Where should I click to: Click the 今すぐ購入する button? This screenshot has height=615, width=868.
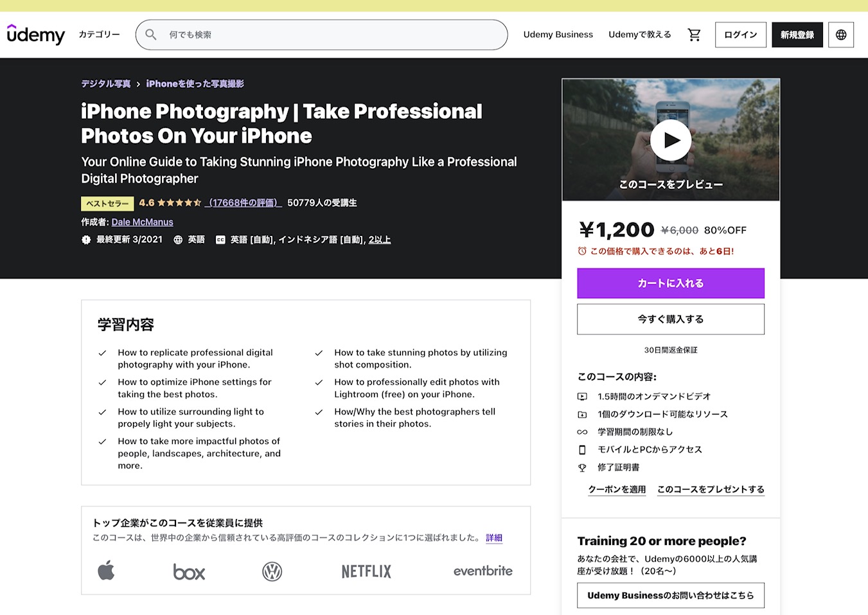tap(671, 319)
